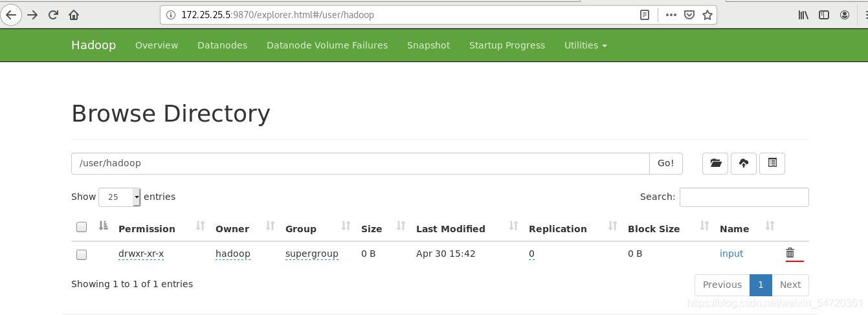Open the Overview tab
This screenshot has height=315, width=868.
pos(157,45)
